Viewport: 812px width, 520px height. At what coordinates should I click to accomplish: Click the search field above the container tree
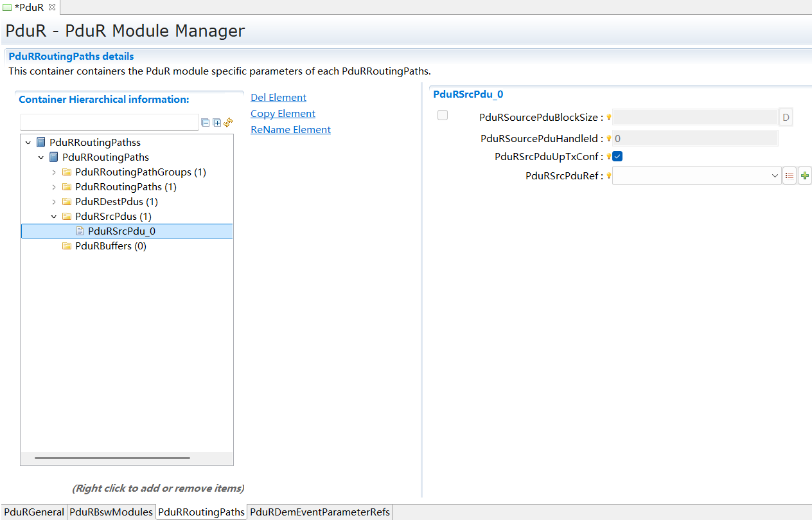click(x=109, y=121)
